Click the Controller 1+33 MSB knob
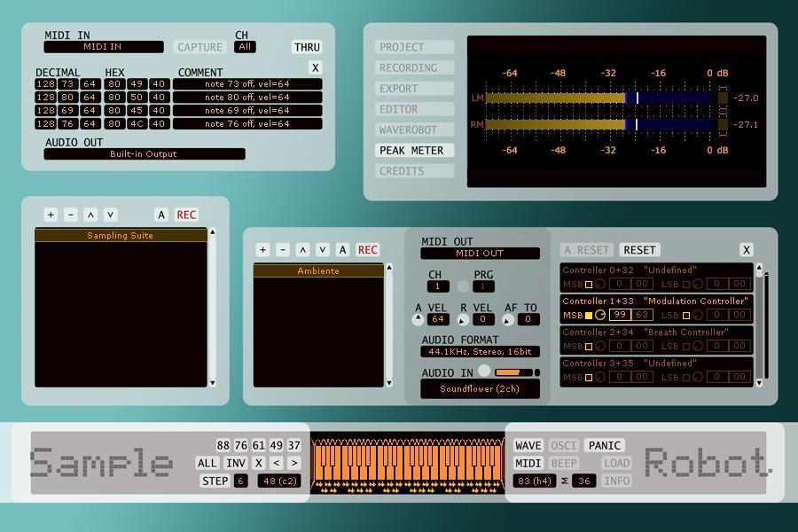798x532 pixels. pos(600,315)
